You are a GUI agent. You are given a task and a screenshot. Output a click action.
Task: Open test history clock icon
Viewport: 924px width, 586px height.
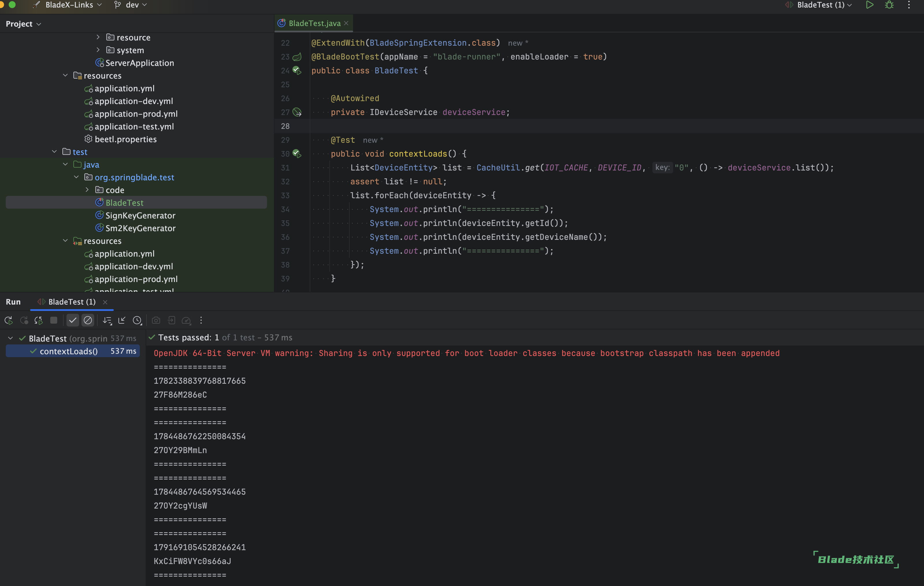(137, 320)
